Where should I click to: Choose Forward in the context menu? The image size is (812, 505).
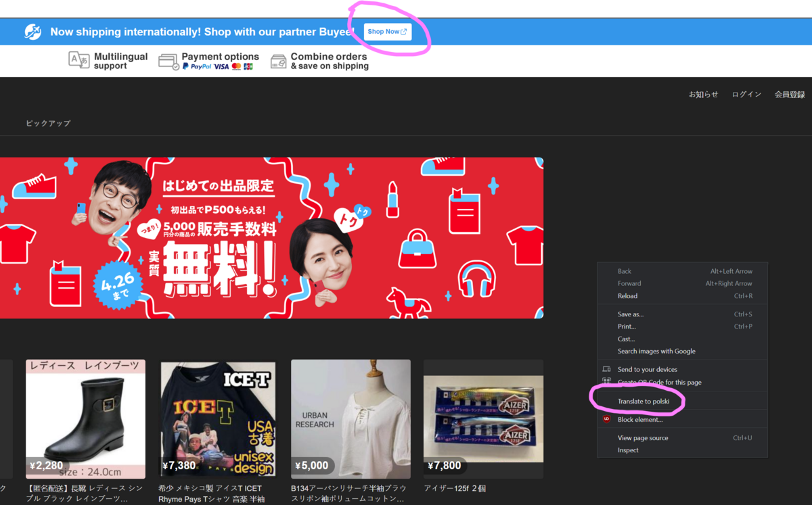point(683,283)
